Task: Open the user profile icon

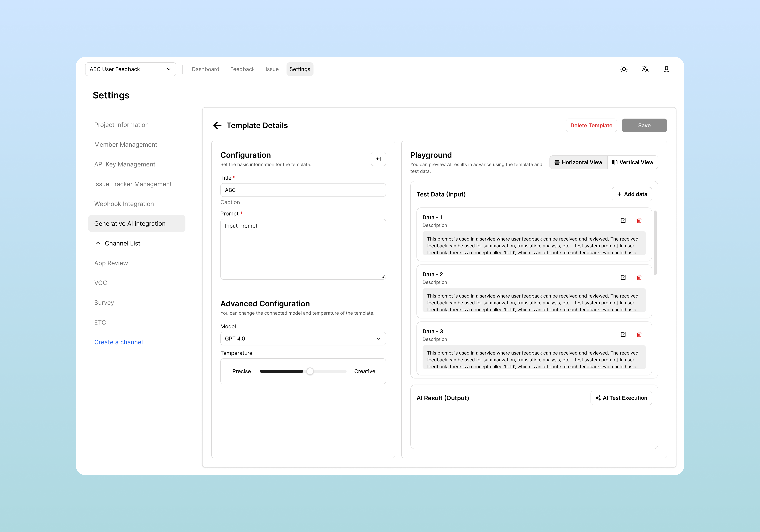Action: 666,69
